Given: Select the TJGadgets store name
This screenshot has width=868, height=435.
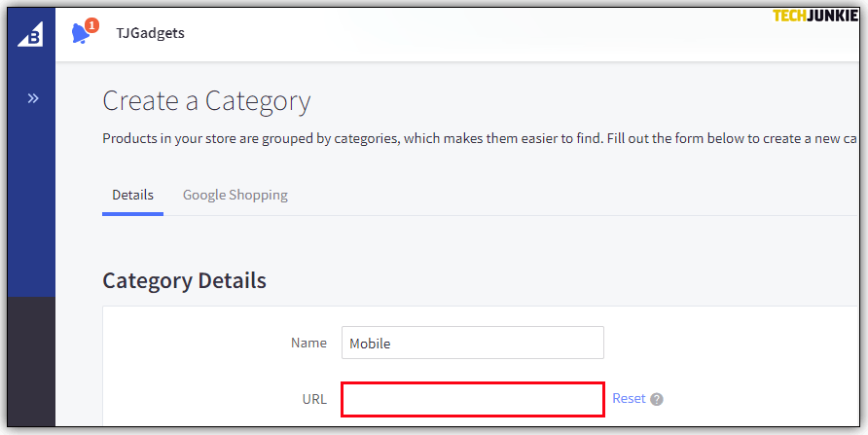Looking at the screenshot, I should click(150, 33).
